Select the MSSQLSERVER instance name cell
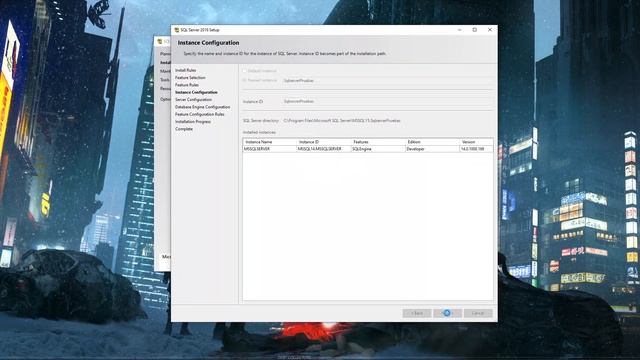 [x=270, y=149]
